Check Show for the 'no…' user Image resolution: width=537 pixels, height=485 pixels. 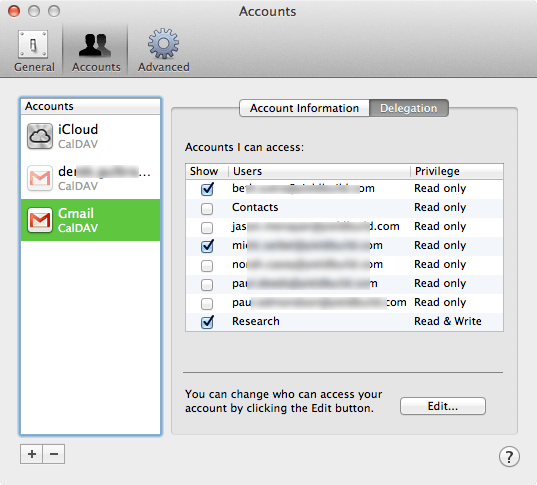tap(207, 265)
